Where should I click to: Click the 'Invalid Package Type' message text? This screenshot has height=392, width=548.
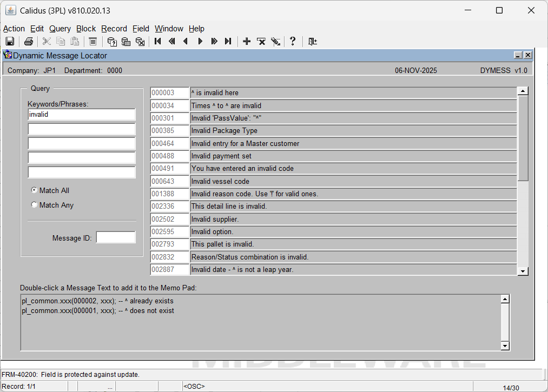(x=353, y=131)
